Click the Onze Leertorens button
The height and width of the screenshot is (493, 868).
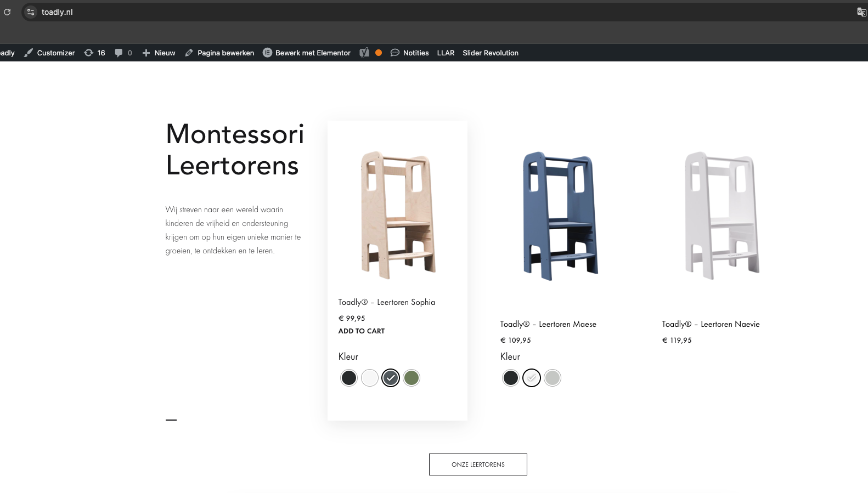[x=478, y=464]
